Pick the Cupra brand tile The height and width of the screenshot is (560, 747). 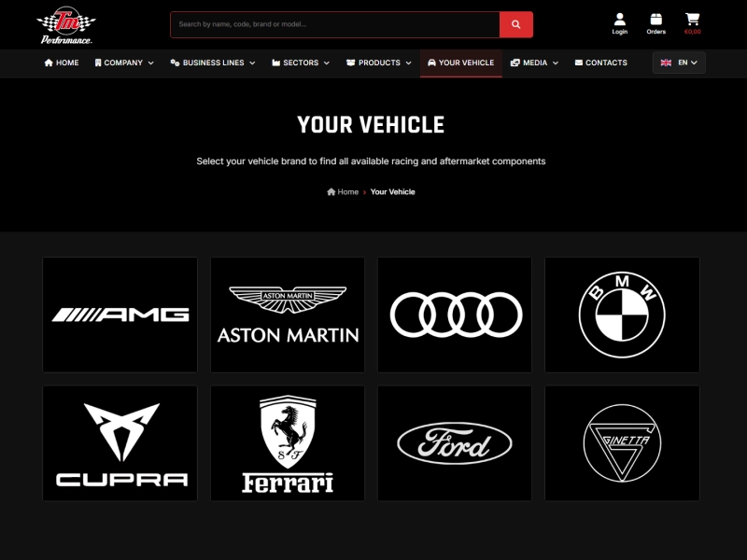coord(120,443)
